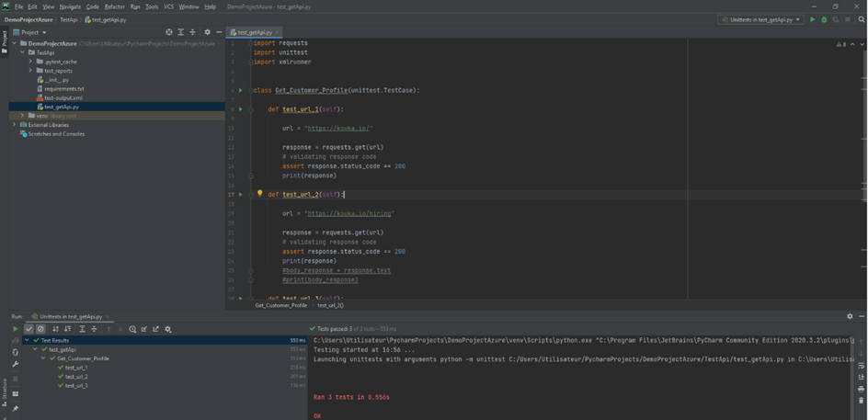Collapse the TestApi folder
The height and width of the screenshot is (420, 868).
pos(22,52)
